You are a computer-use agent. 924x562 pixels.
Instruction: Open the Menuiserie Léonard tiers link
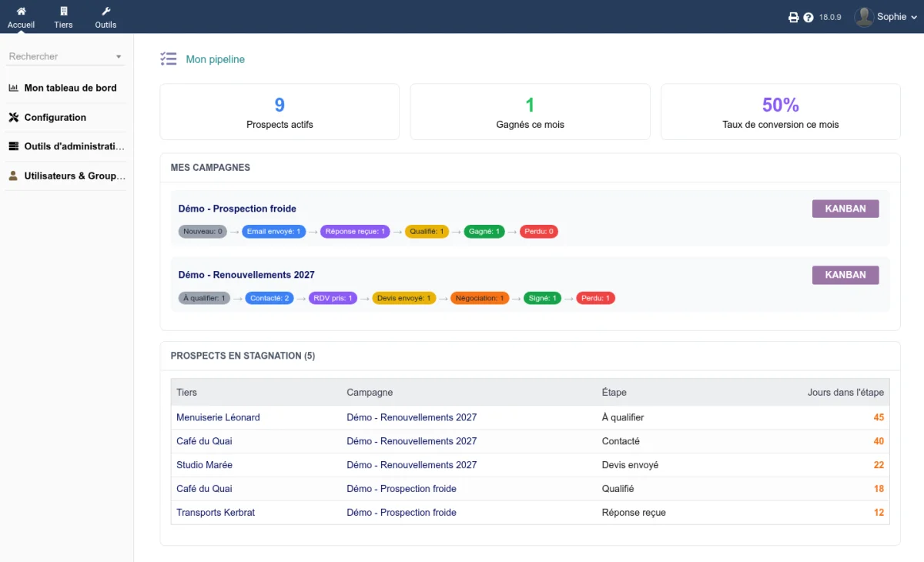[218, 417]
